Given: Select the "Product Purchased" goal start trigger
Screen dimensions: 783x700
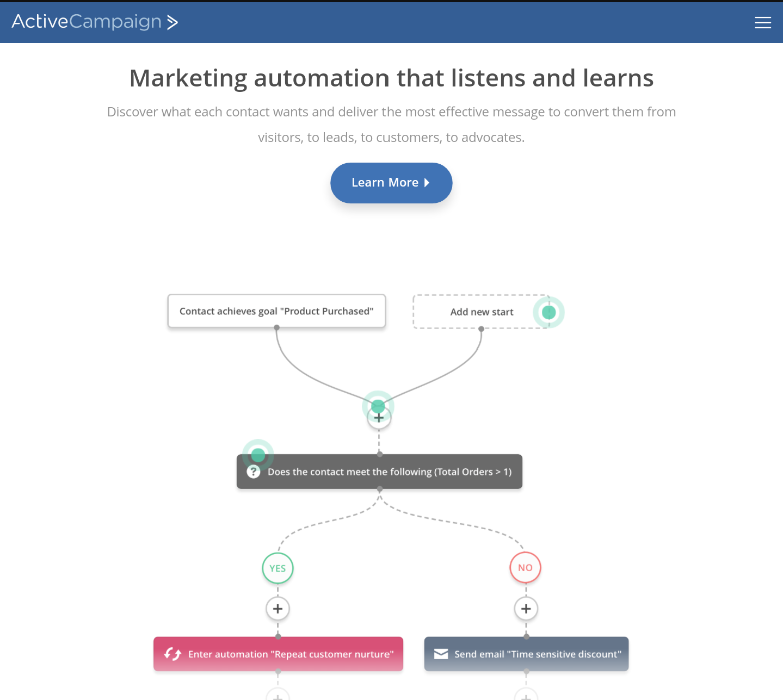Looking at the screenshot, I should click(x=276, y=311).
